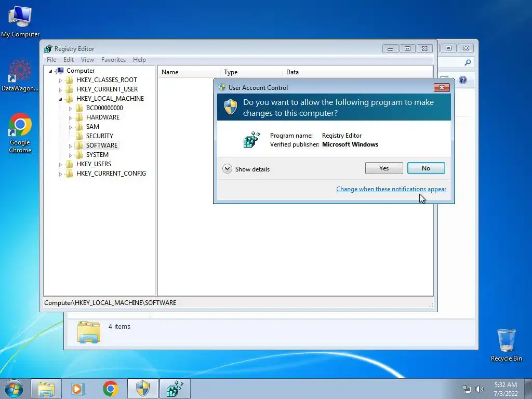Image resolution: width=532 pixels, height=399 pixels.
Task: Click the network tray icon
Action: coord(467,389)
